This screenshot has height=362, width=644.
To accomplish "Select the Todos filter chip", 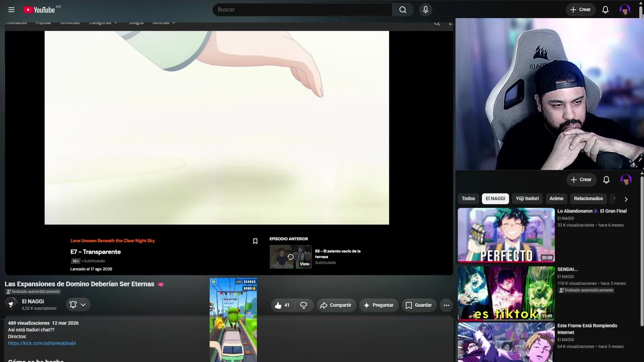I will pyautogui.click(x=468, y=199).
